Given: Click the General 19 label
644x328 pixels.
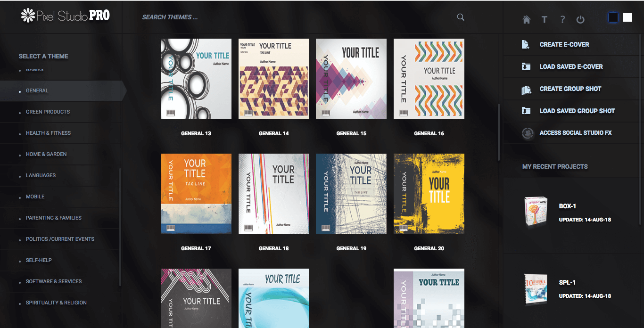Looking at the screenshot, I should click(351, 248).
